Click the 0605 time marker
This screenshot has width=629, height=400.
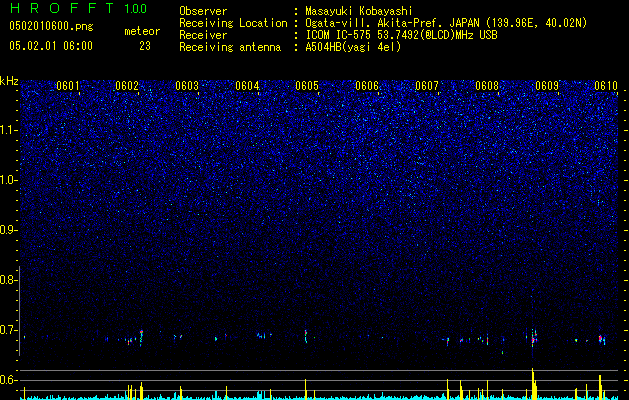(x=307, y=86)
